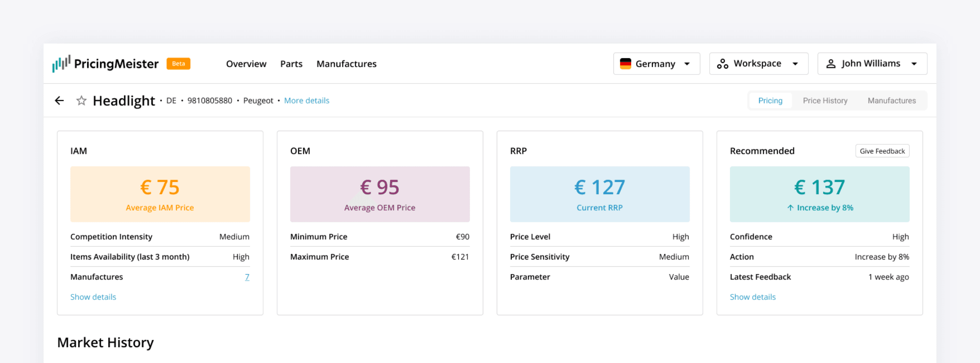Click the Price Level High value
This screenshot has height=363, width=980.
tap(681, 236)
